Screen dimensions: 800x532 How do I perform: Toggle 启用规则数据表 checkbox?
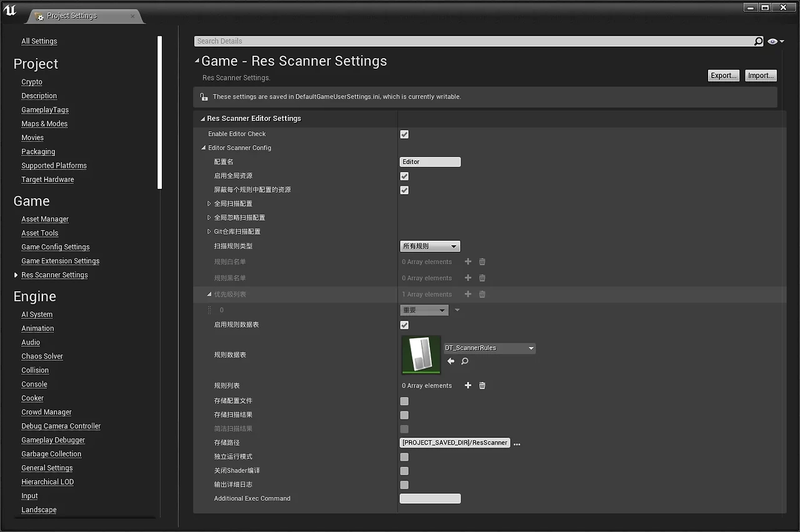[404, 325]
